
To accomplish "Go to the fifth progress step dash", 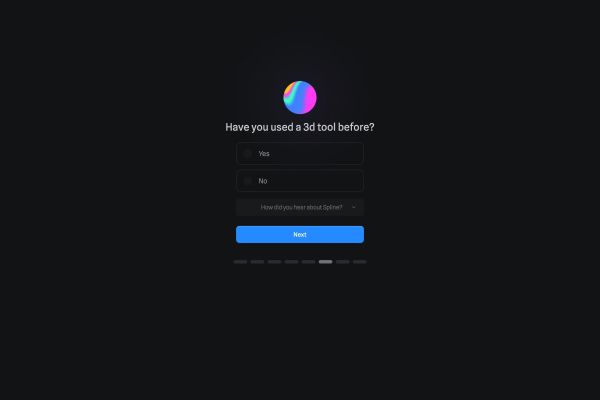I will tap(308, 262).
